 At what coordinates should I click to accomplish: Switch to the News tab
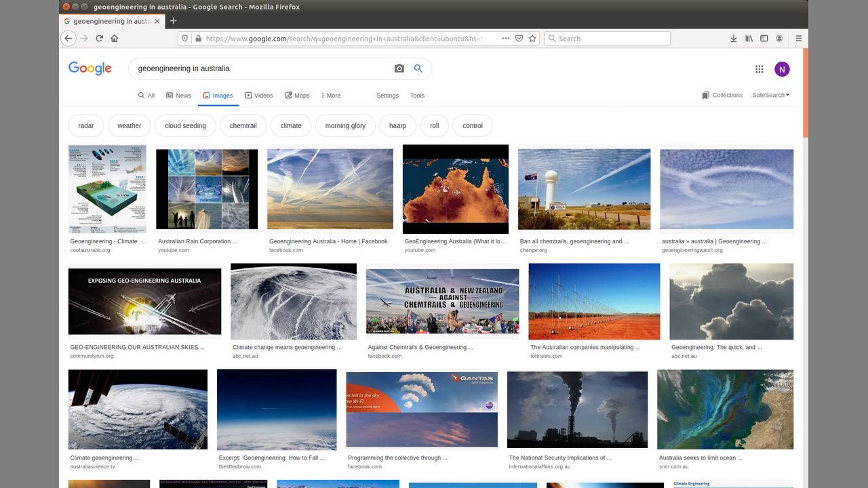(179, 96)
